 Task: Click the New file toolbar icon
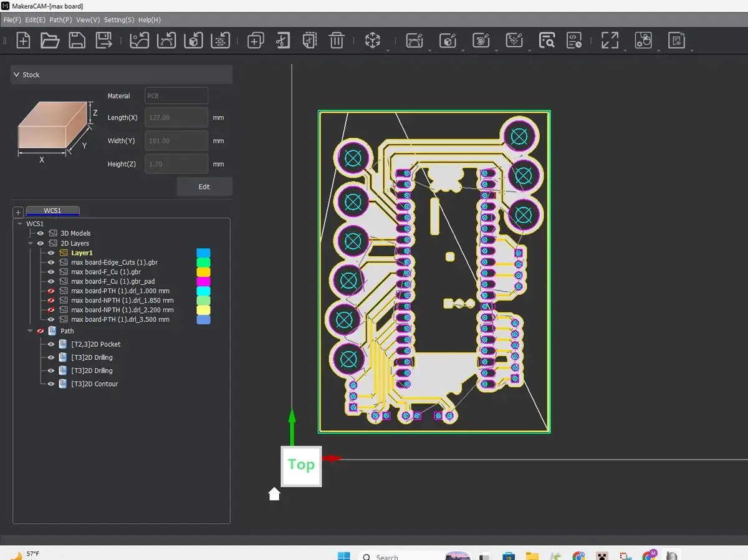click(23, 41)
